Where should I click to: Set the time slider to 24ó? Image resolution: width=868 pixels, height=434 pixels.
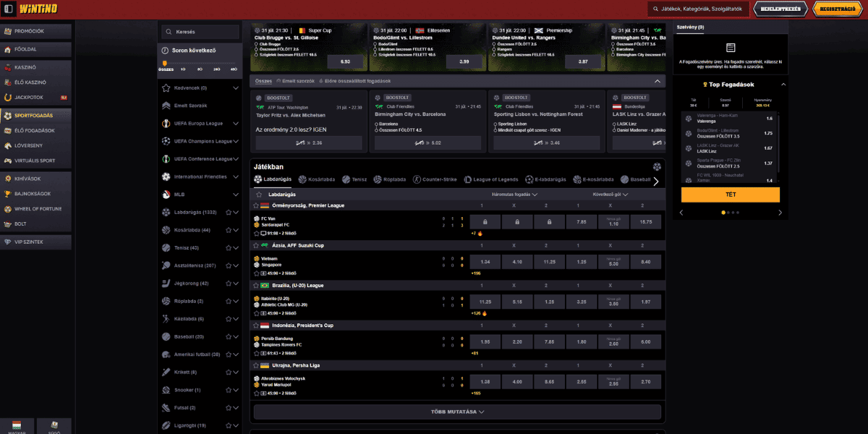coord(216,69)
